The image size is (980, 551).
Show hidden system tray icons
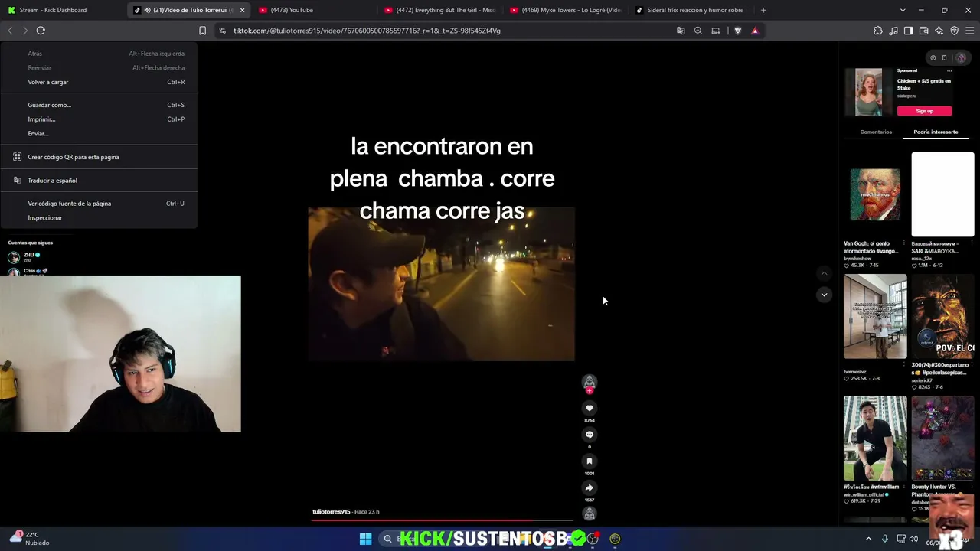click(x=868, y=539)
